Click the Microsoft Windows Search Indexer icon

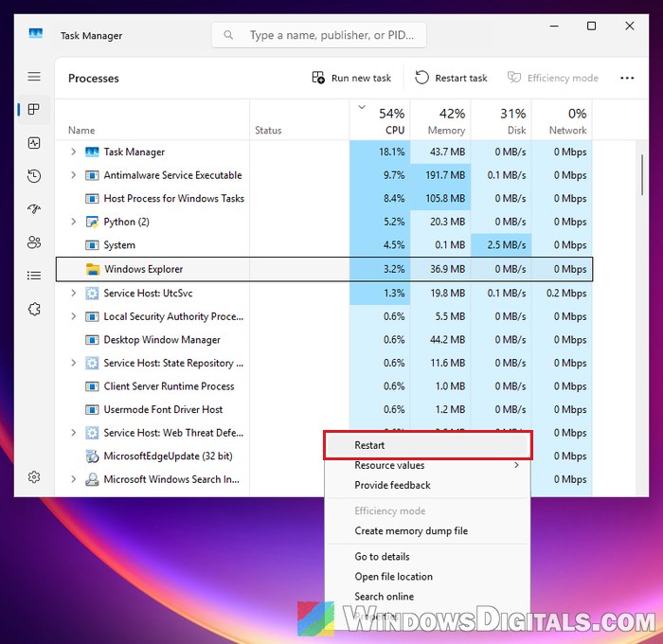[x=92, y=479]
